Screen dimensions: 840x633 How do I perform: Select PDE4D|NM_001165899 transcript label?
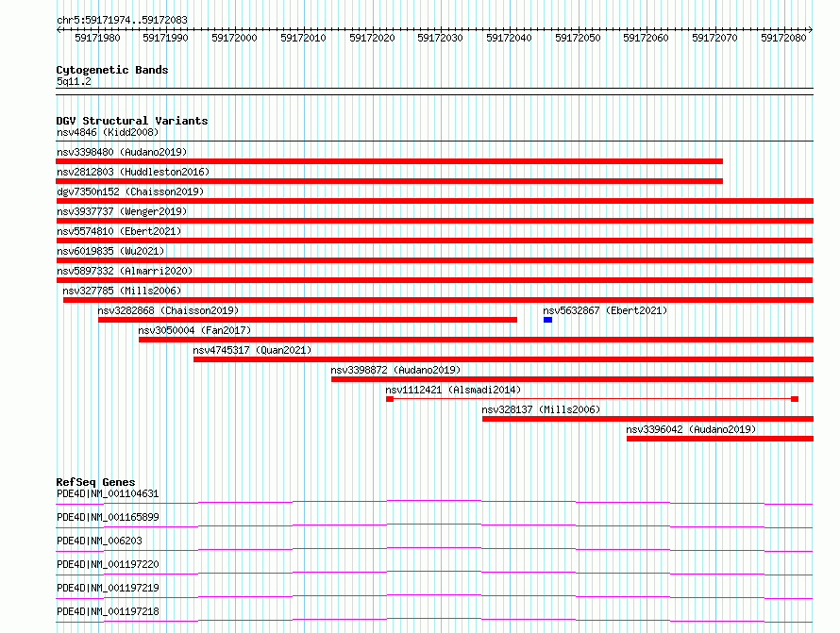[x=108, y=517]
